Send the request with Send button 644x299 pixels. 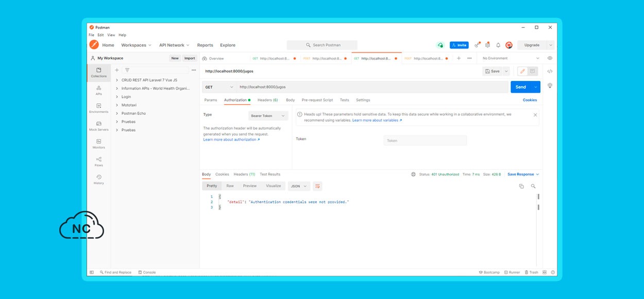(x=521, y=87)
